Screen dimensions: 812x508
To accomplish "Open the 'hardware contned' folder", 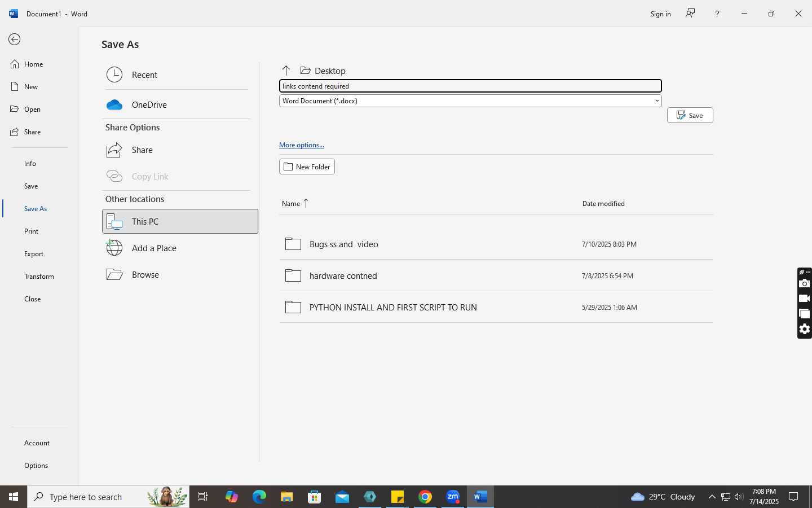I will click(x=496, y=275).
